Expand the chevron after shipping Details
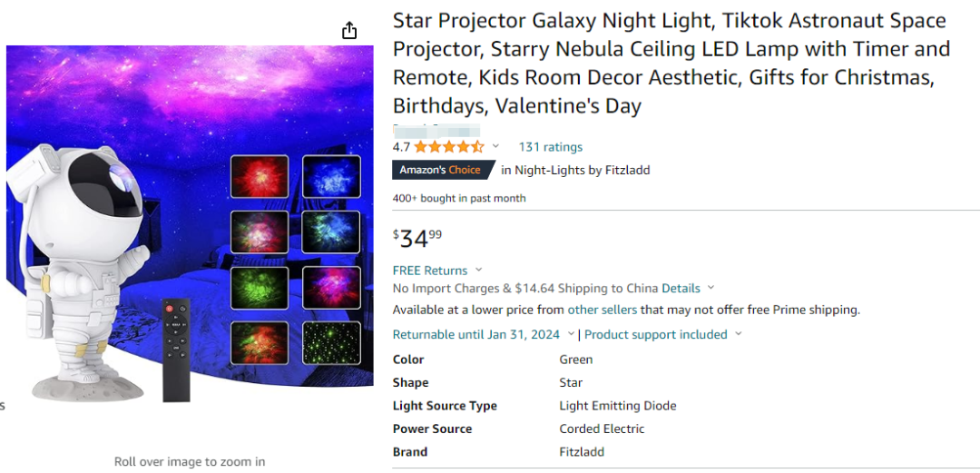The height and width of the screenshot is (473, 980). coord(711,289)
